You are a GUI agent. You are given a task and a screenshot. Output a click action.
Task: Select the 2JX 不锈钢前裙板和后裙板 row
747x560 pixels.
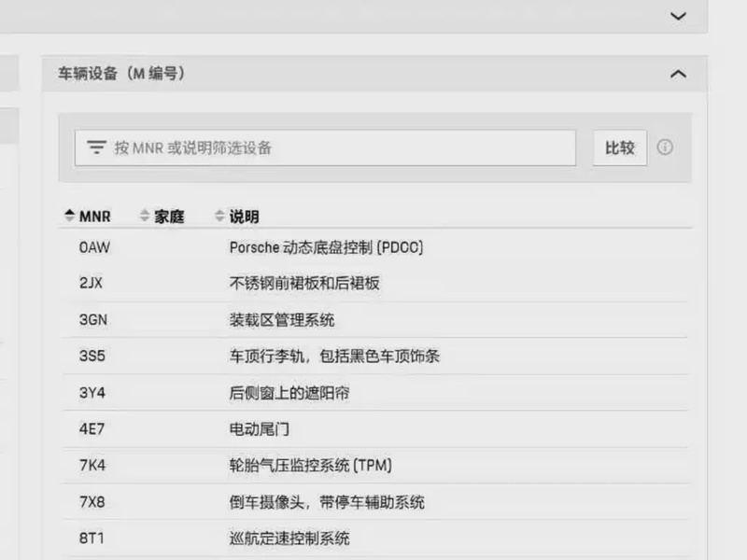coord(373,284)
